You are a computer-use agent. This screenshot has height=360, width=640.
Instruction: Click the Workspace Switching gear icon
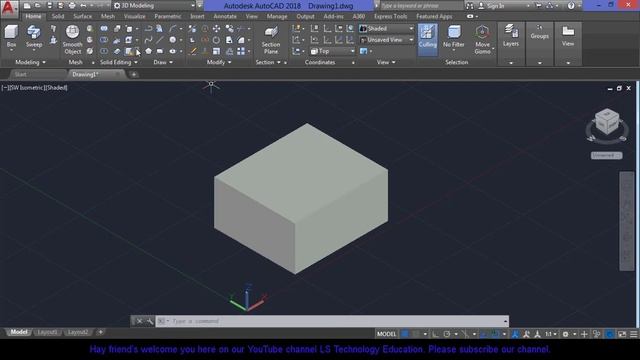(x=565, y=334)
